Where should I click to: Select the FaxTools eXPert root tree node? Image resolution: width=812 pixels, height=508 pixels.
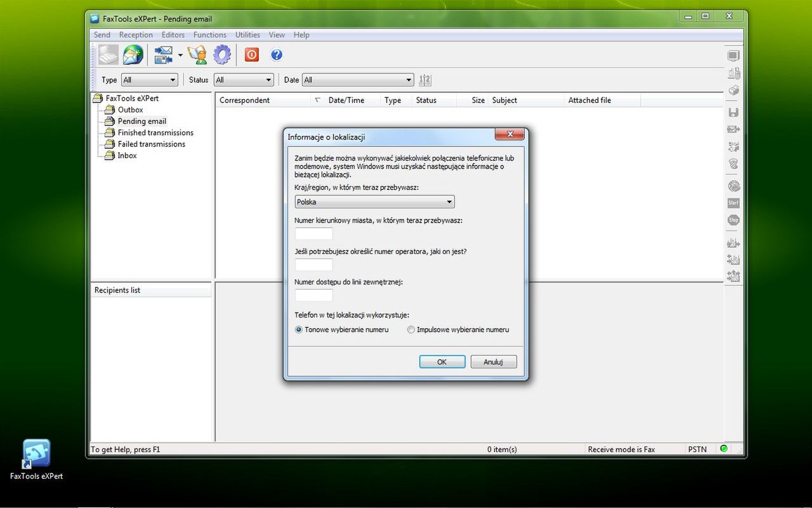pos(132,98)
